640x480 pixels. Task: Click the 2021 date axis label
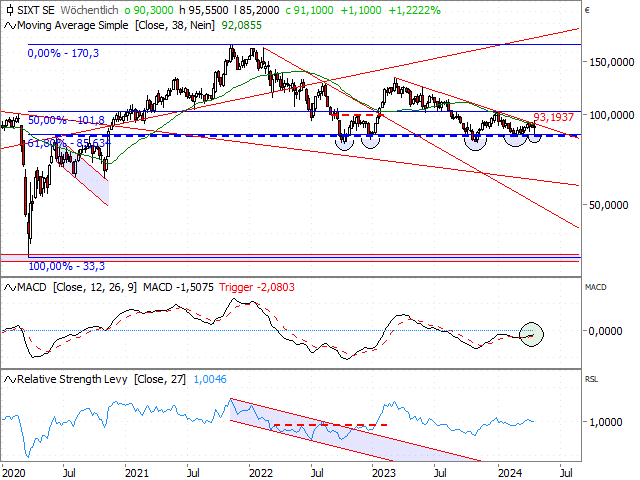click(137, 473)
